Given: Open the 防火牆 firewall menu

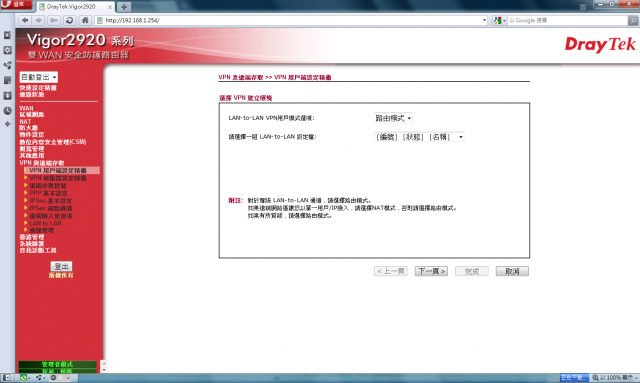Looking at the screenshot, I should click(29, 128).
